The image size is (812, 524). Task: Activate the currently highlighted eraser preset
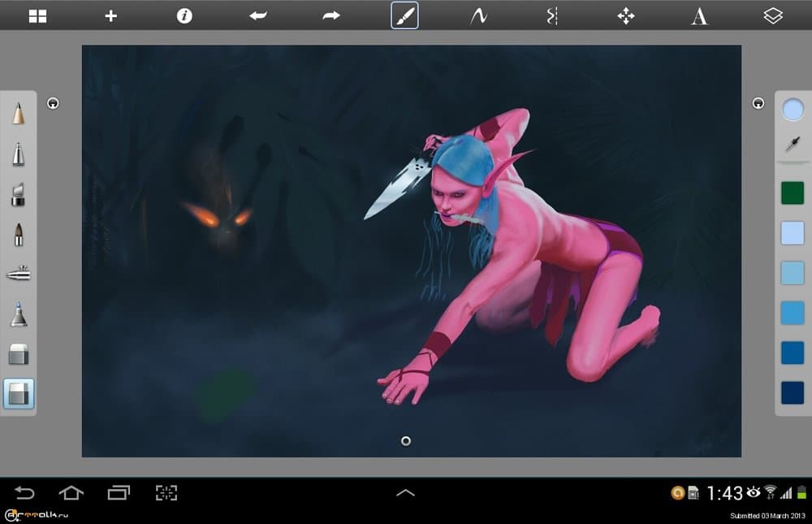point(18,395)
